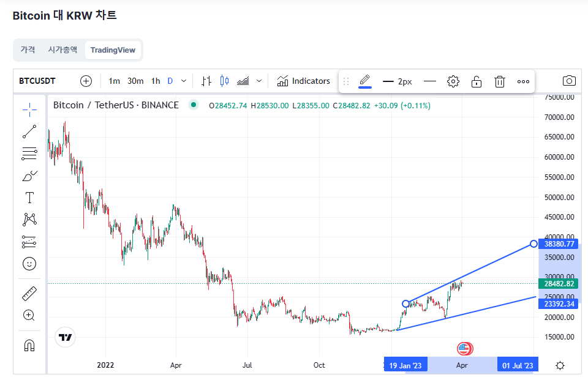Click the BTCUSDT symbol search field
The height and width of the screenshot is (383, 588).
point(37,81)
